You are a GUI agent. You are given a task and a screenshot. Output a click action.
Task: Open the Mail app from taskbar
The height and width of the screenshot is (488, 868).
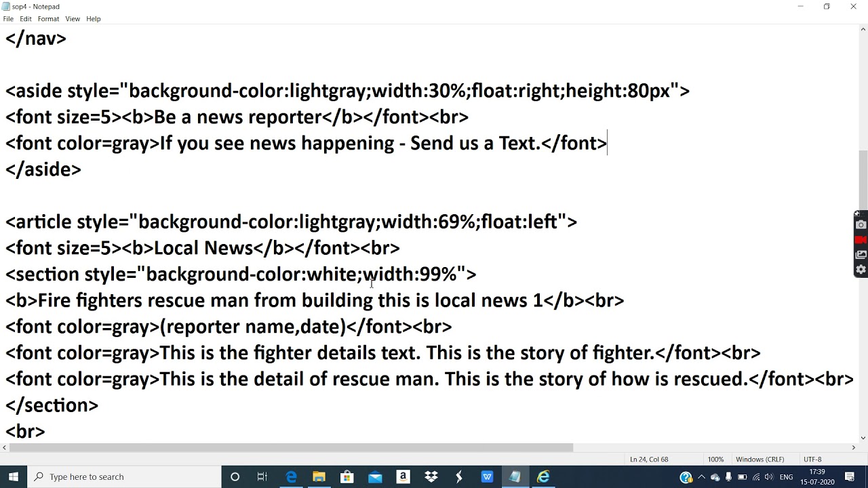(x=375, y=476)
